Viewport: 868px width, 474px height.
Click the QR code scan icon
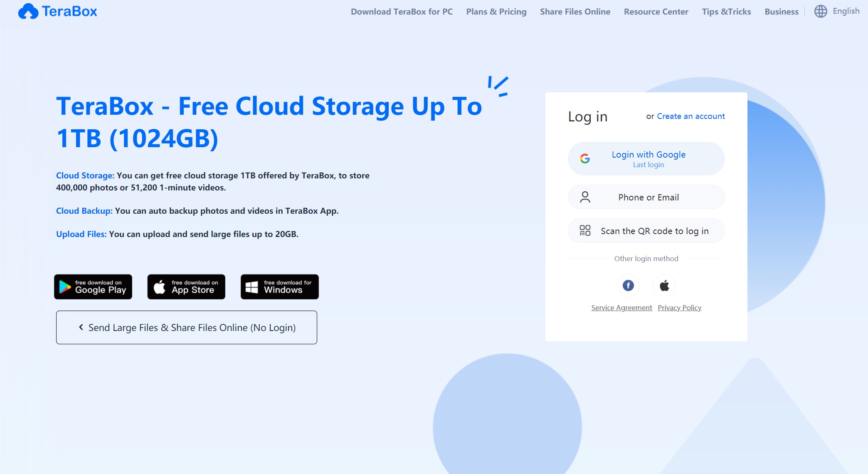pos(584,230)
